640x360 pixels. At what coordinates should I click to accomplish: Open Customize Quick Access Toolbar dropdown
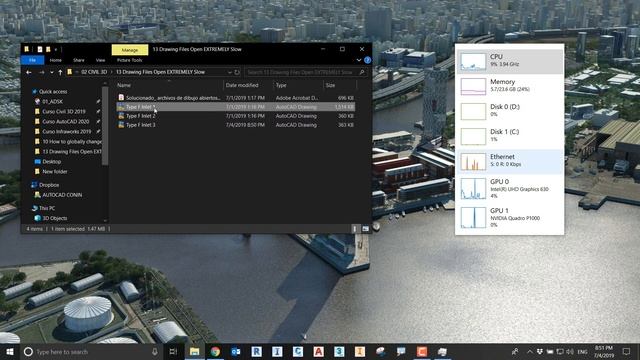[x=56, y=50]
